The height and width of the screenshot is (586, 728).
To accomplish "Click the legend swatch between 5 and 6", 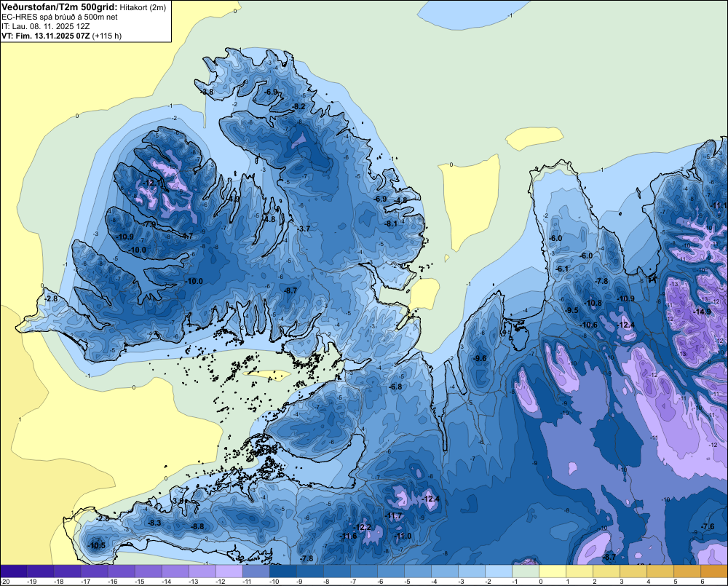I will tap(687, 571).
